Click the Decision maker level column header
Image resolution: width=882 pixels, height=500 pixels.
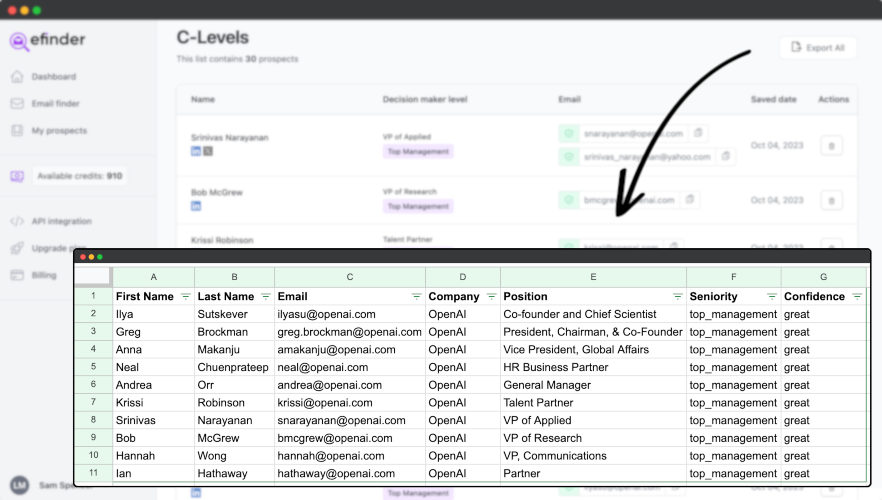click(425, 100)
